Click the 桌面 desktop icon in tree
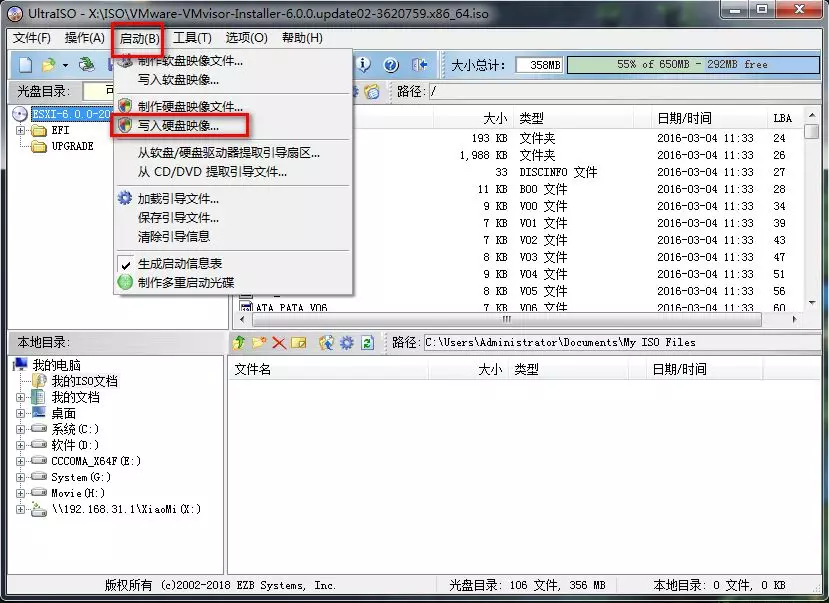Viewport: 829px width, 603px height. pyautogui.click(x=39, y=412)
